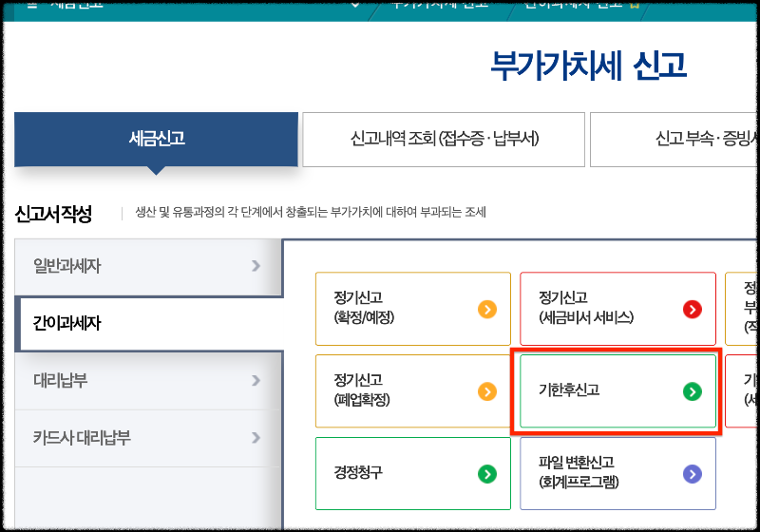Click description text 생산 및 유통과정의 각 단계

311,212
